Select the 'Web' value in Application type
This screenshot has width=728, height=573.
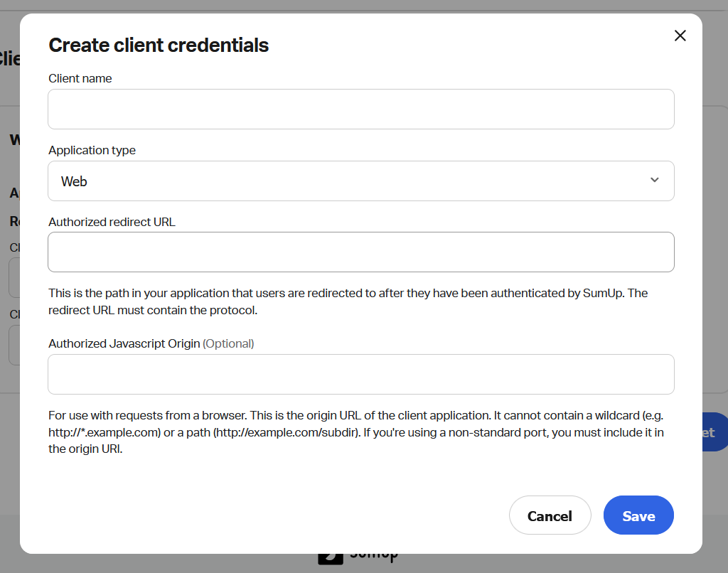[x=75, y=182]
